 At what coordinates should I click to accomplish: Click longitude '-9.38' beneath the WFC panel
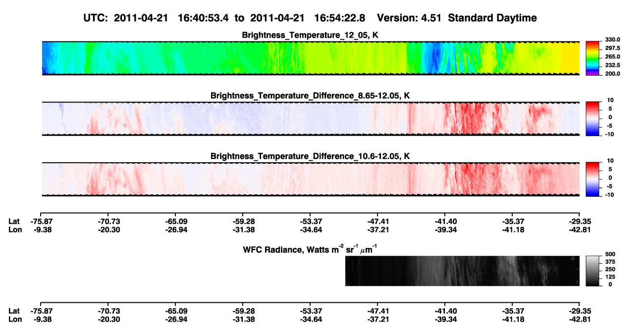[x=42, y=319]
